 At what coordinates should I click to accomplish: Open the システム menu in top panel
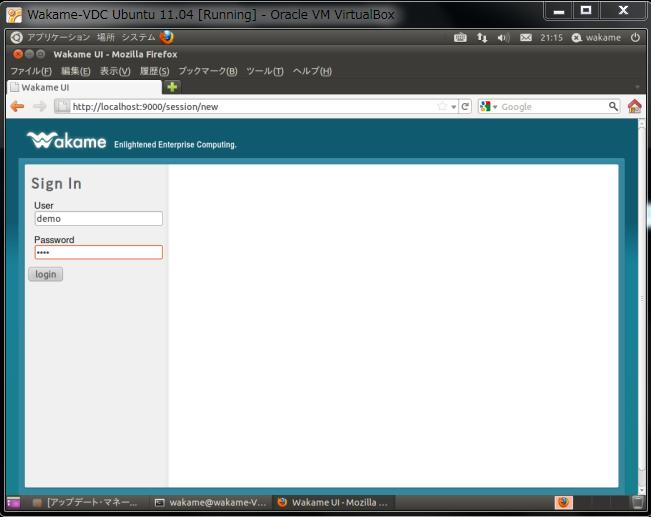(x=138, y=37)
